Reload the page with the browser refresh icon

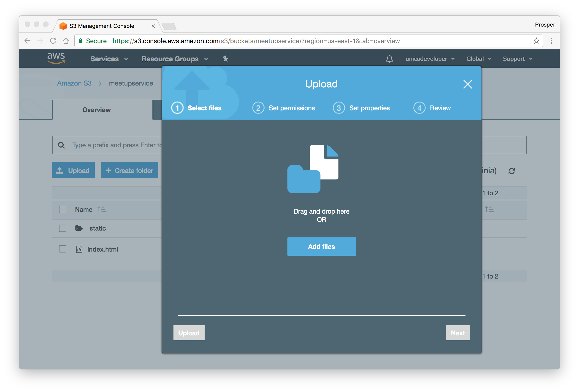53,40
